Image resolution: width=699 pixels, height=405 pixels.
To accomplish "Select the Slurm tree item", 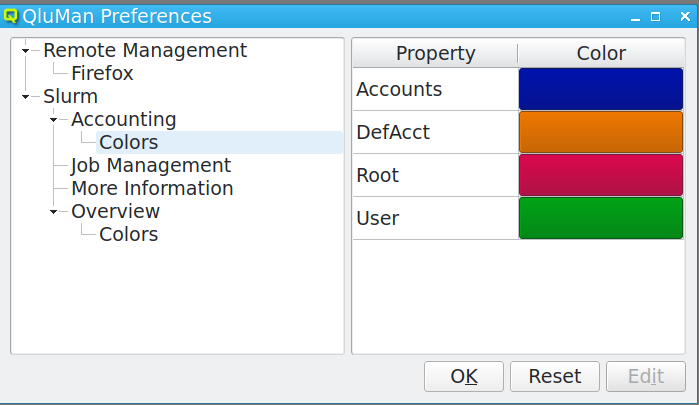I will pos(70,96).
